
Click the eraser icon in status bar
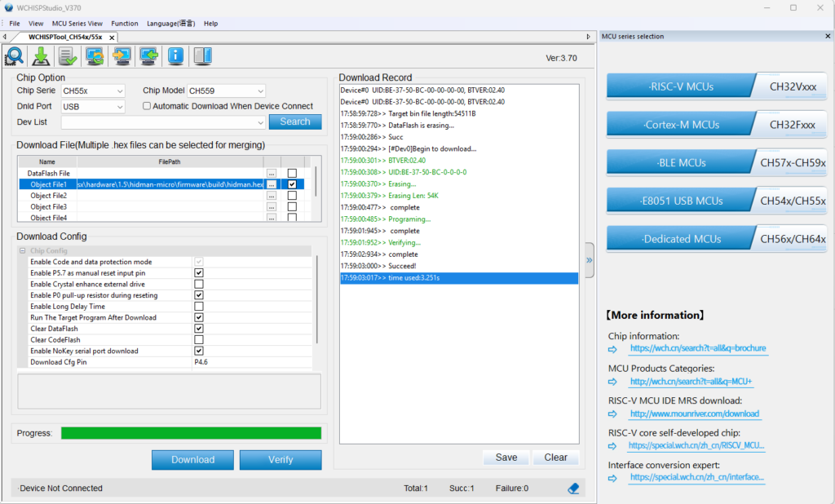coord(573,488)
